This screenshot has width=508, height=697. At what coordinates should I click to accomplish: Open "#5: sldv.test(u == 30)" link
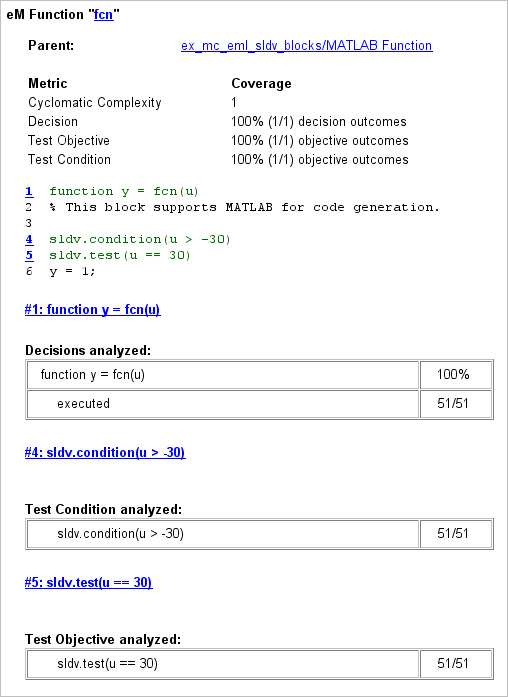point(88,582)
